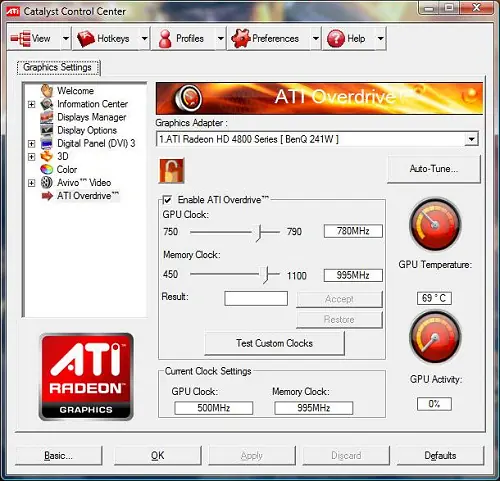
Task: Click the Hotkeys red key icon
Action: point(86,39)
